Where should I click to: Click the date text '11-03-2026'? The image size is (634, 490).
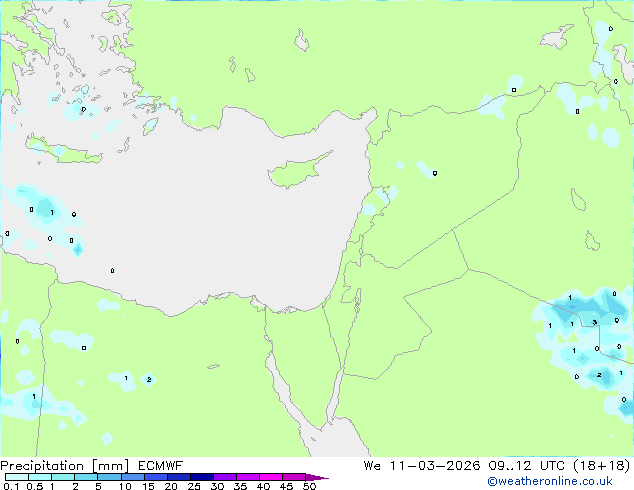(x=435, y=466)
